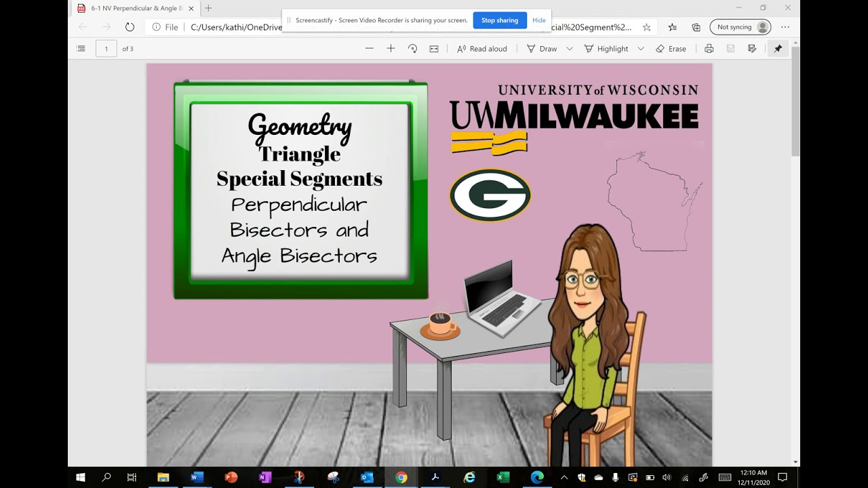868x488 pixels.
Task: Open a new browser tab
Action: [x=208, y=8]
